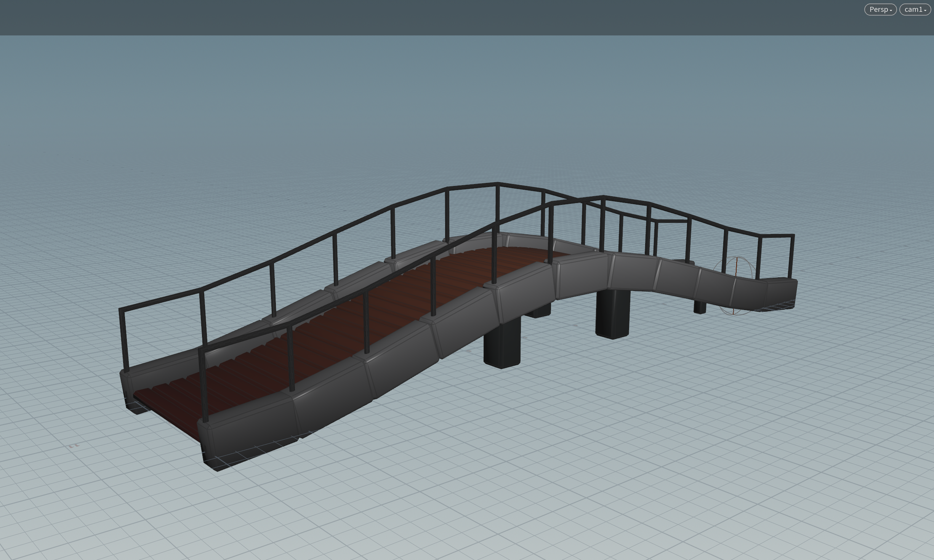This screenshot has height=560, width=934.
Task: Click the rightmost railing post at far end
Action: tap(792, 257)
